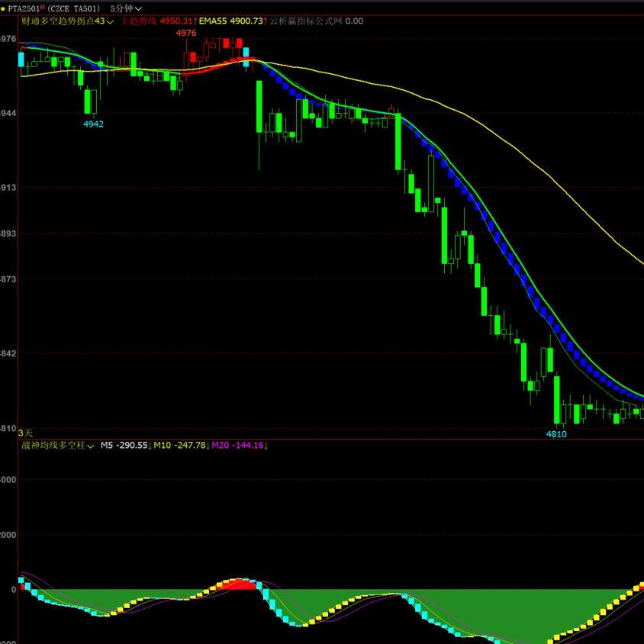Select the M5 -290.55 value

pyautogui.click(x=126, y=445)
